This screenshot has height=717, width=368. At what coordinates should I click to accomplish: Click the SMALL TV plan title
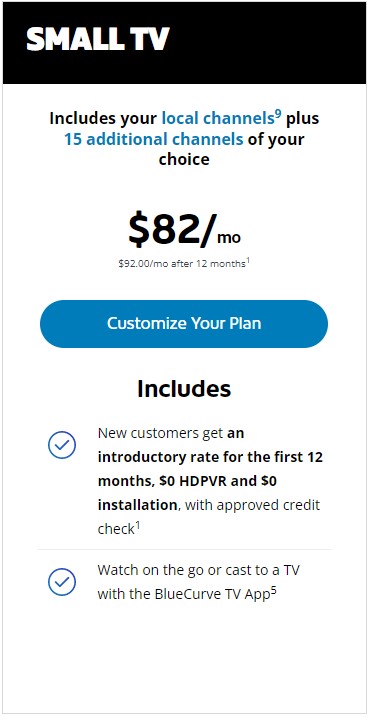[x=98, y=39]
